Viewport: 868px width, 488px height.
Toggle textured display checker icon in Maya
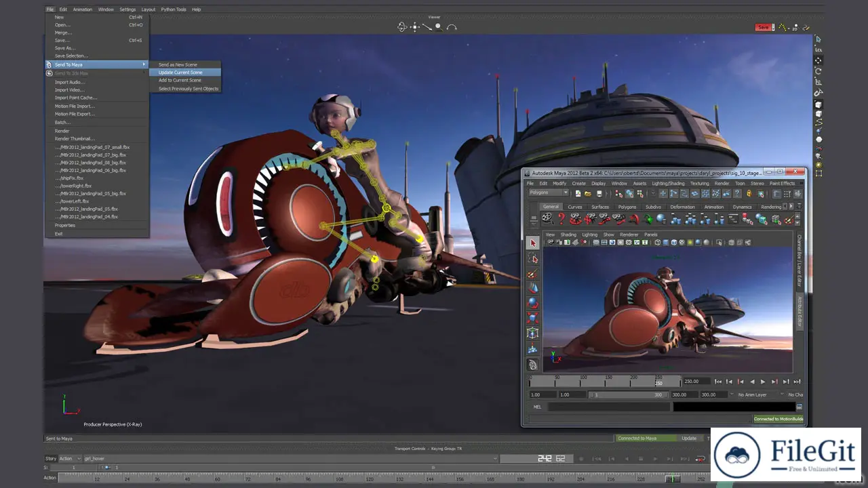(x=682, y=242)
